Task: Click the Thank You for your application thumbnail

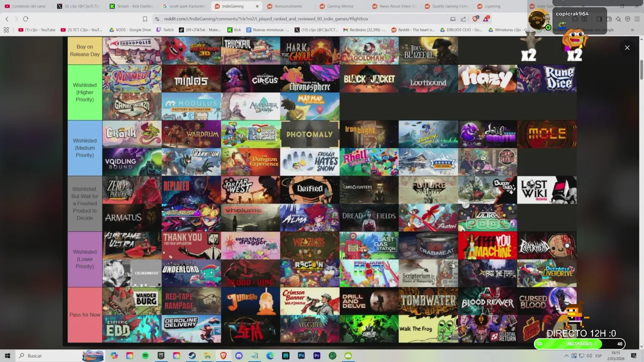Action: 191,245
